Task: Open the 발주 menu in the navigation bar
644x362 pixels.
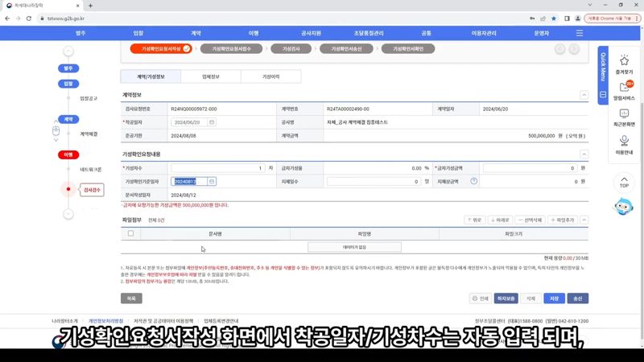Action: click(80, 33)
